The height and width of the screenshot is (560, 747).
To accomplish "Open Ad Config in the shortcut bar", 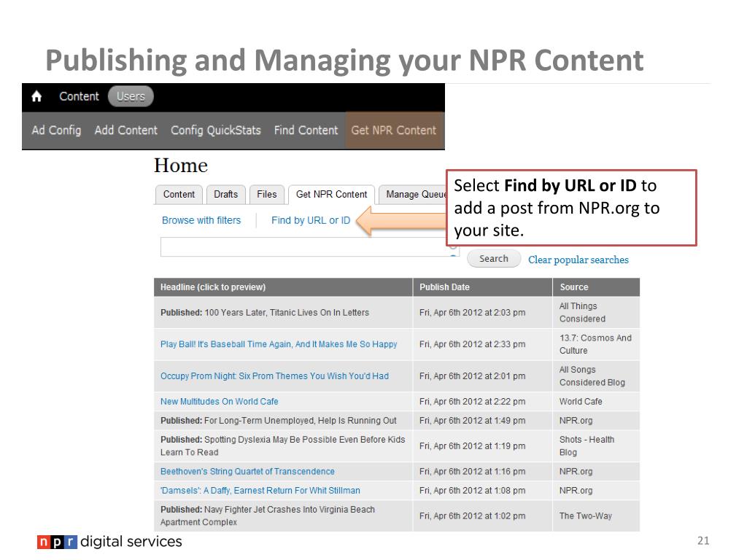I will tap(56, 131).
